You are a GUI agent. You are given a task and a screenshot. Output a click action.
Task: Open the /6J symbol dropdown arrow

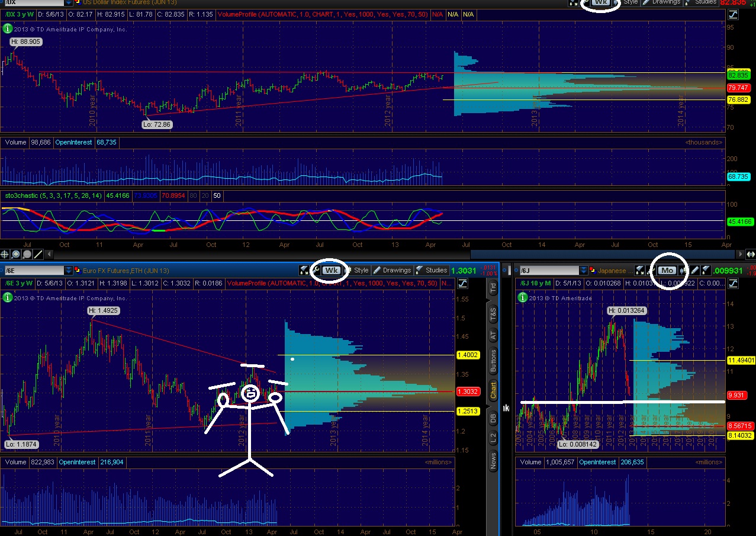click(584, 270)
